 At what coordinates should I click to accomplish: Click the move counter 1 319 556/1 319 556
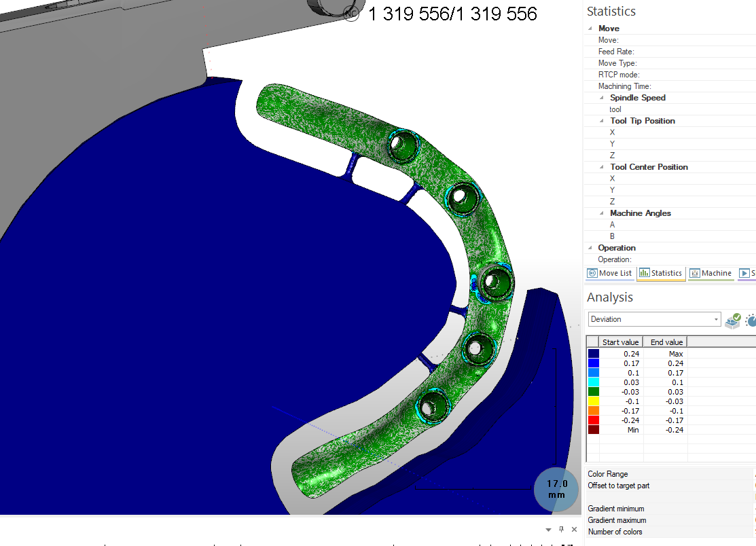point(452,14)
